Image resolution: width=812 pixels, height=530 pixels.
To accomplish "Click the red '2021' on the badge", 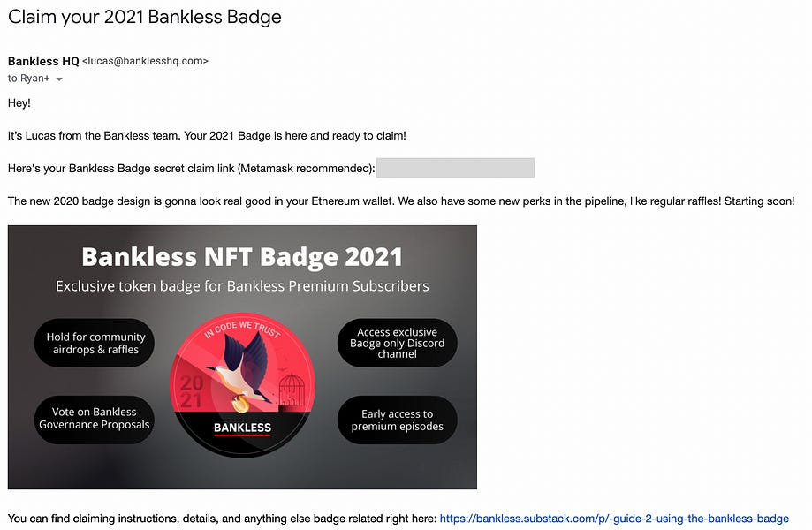I will tap(191, 392).
